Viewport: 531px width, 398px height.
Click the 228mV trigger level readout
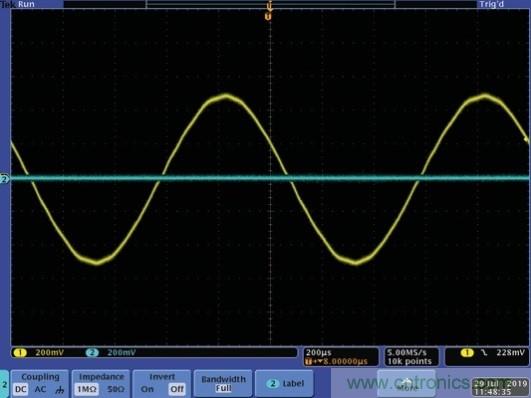point(510,353)
